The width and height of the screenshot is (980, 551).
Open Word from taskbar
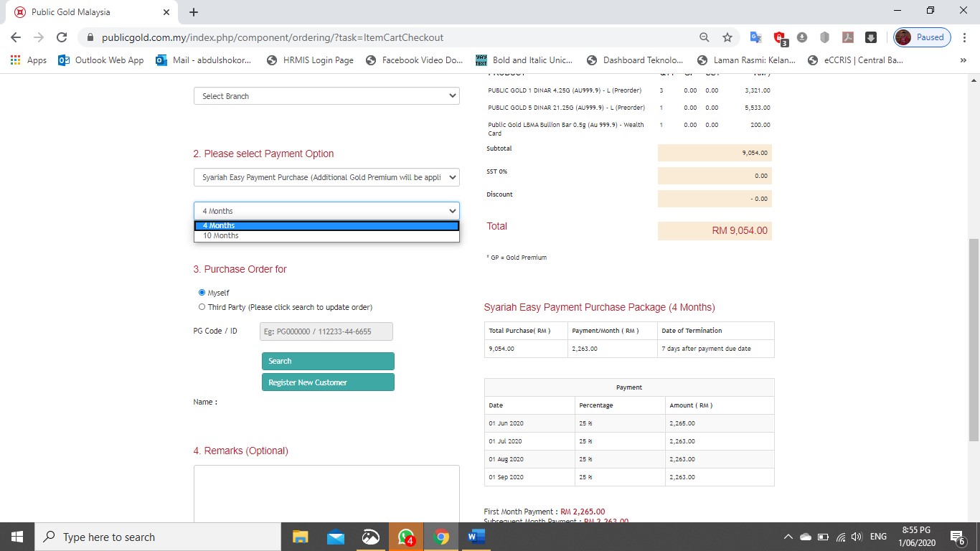(476, 537)
